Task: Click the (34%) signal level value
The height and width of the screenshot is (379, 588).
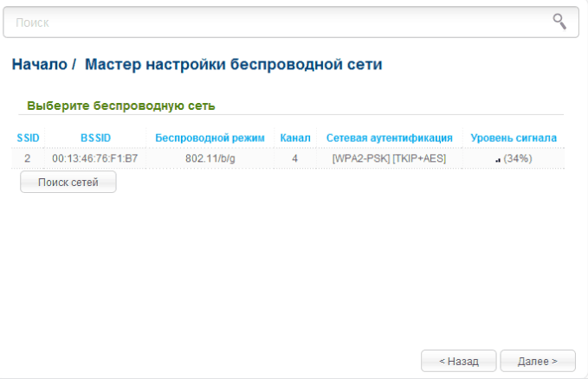Action: coord(518,158)
